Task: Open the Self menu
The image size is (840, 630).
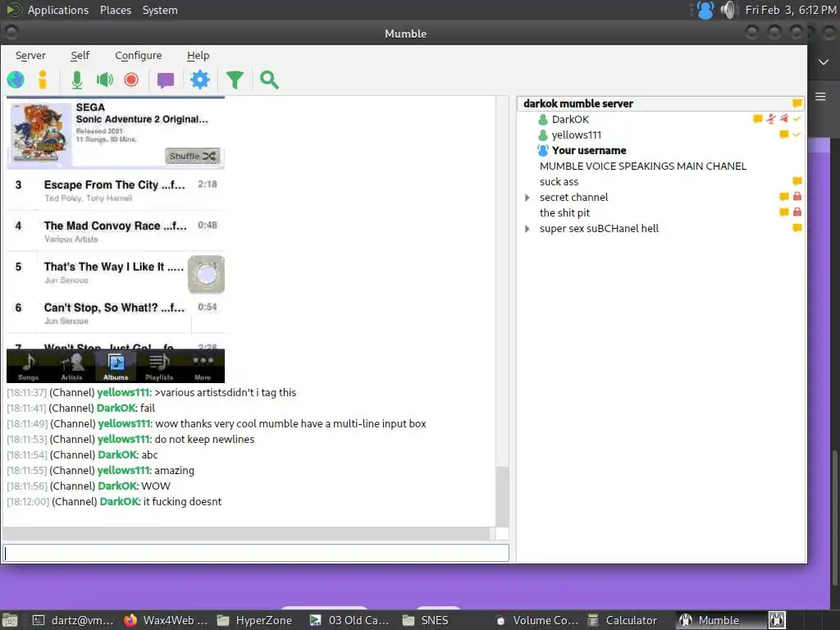Action: coord(80,55)
